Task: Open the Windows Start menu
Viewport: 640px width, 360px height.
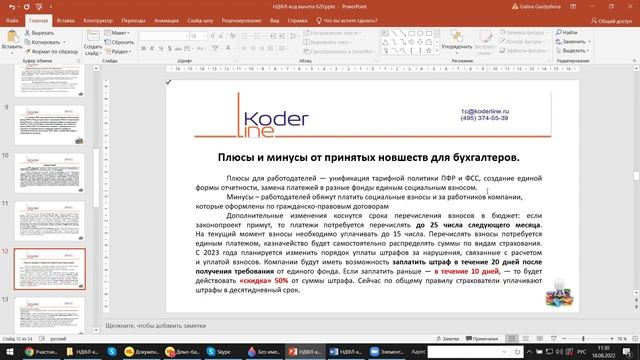Action: coord(9,351)
